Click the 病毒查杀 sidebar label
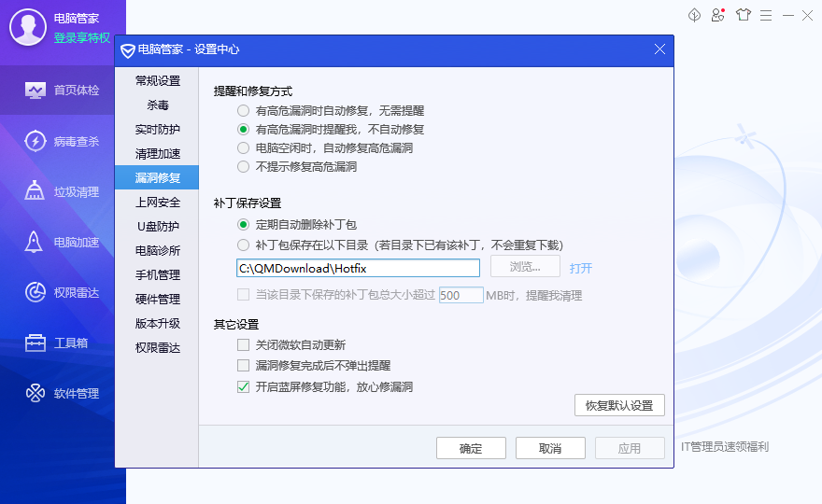822x504 pixels. [x=77, y=141]
